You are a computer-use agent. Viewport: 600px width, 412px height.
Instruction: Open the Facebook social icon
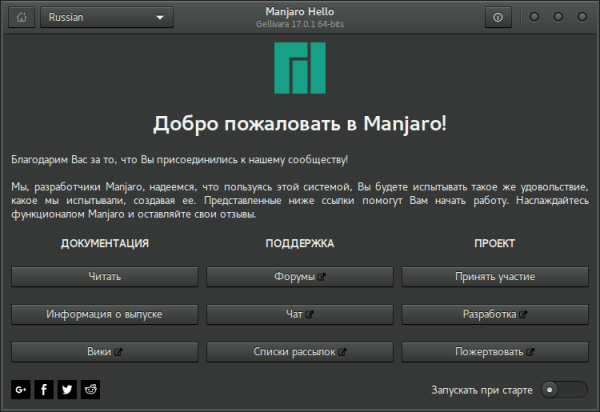pyautogui.click(x=44, y=389)
